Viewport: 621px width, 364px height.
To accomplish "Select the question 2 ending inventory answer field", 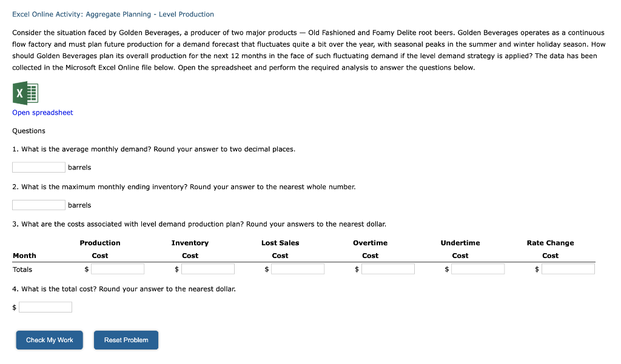I will click(38, 205).
